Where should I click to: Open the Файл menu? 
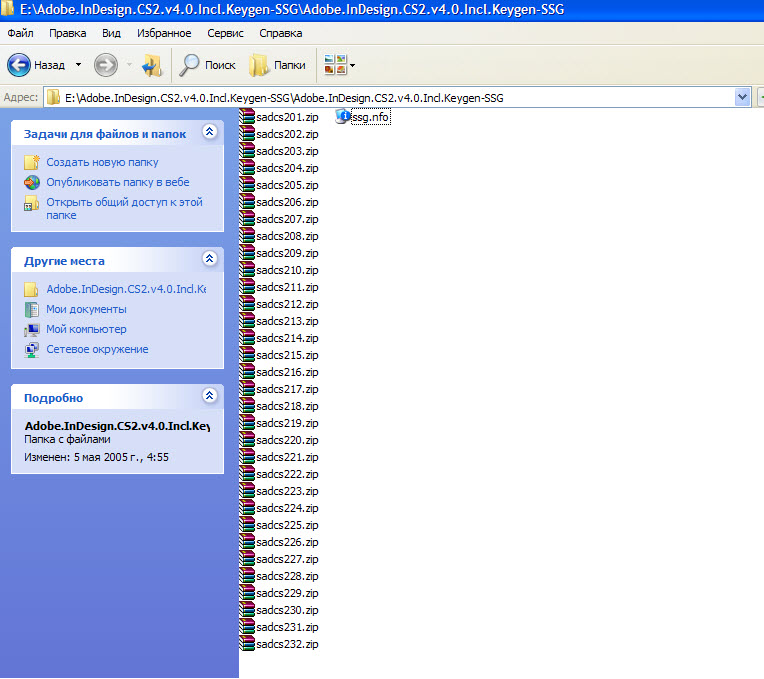point(20,33)
